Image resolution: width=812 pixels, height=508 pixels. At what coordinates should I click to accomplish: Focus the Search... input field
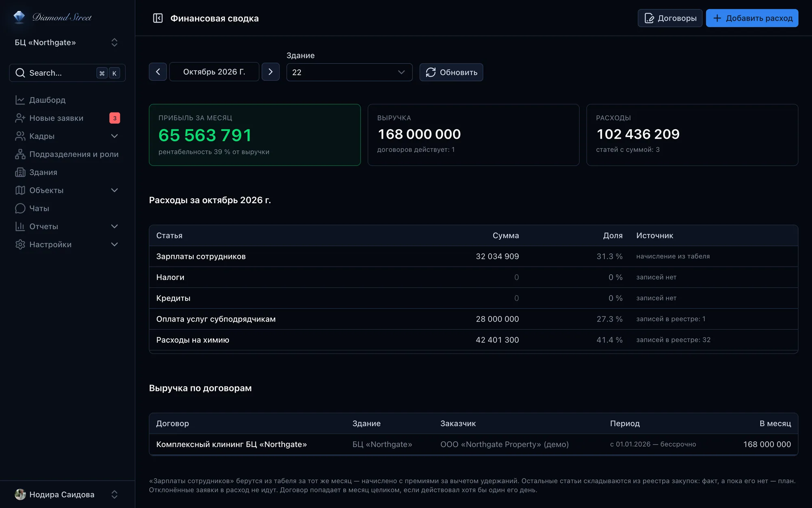pos(67,73)
